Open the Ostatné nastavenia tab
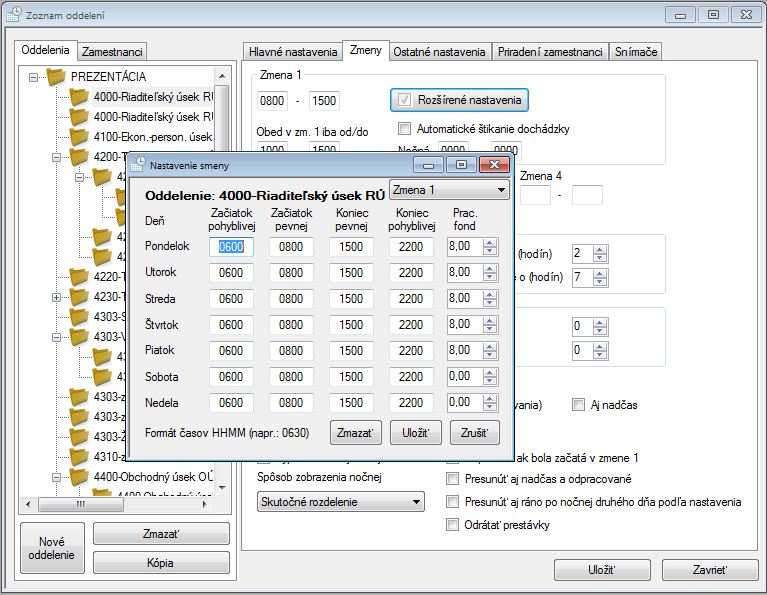 pyautogui.click(x=439, y=52)
